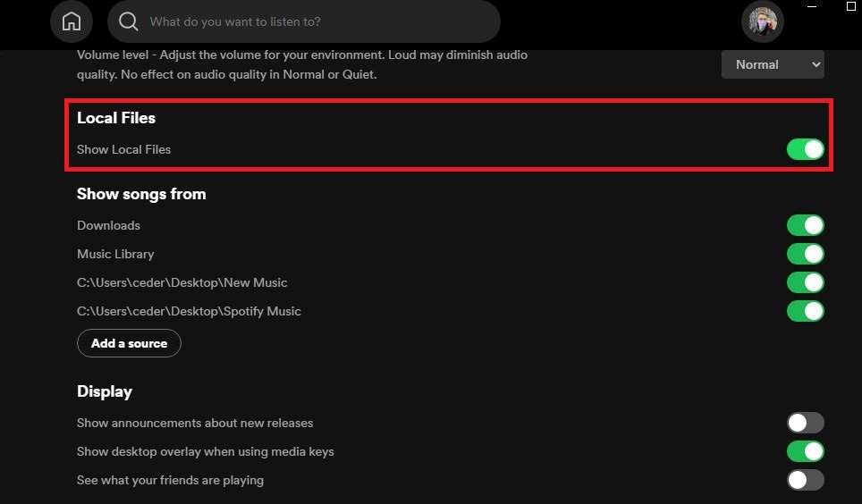Maximize the Spotify window
Image resolution: width=862 pixels, height=504 pixels.
[850, 6]
